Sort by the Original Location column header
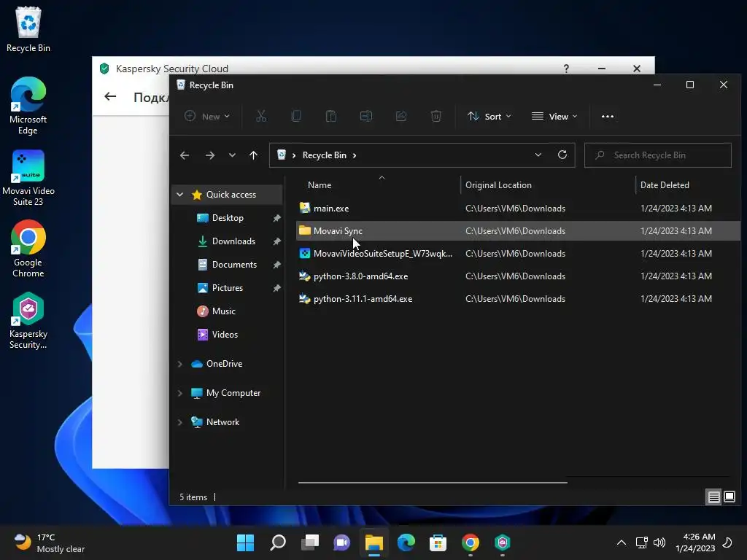 point(498,185)
